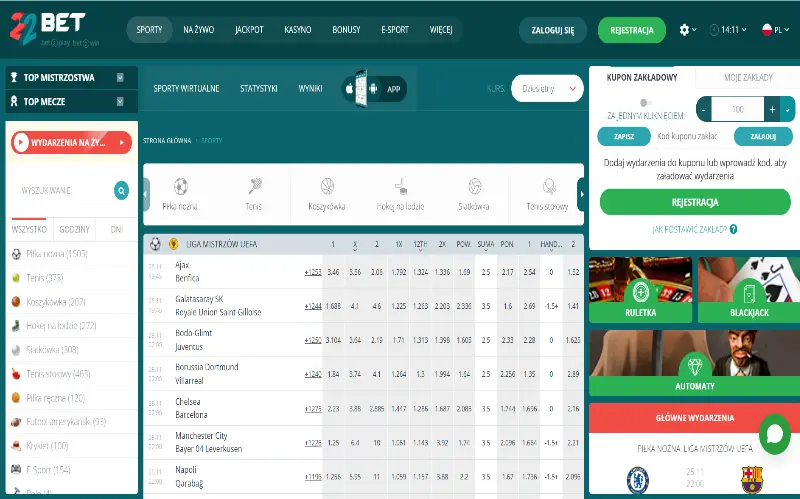This screenshot has height=499, width=800.
Task: Click the ZAPISZ coupon button
Action: click(624, 136)
